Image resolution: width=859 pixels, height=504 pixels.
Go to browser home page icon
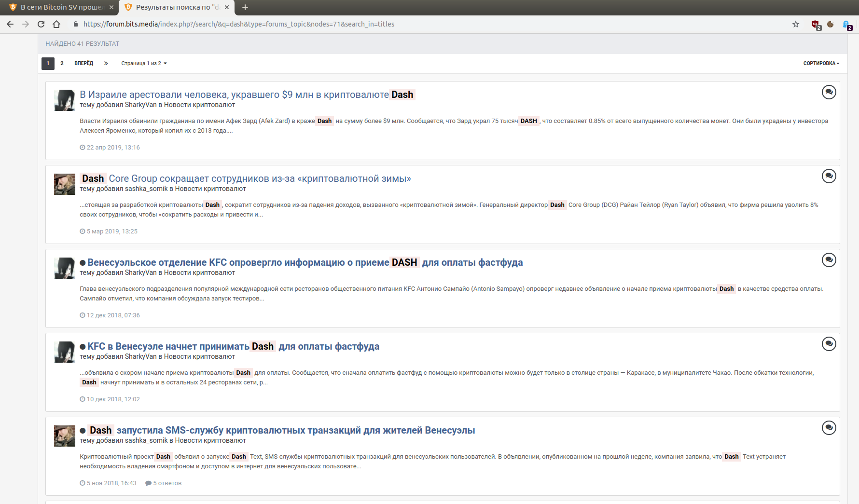(56, 24)
